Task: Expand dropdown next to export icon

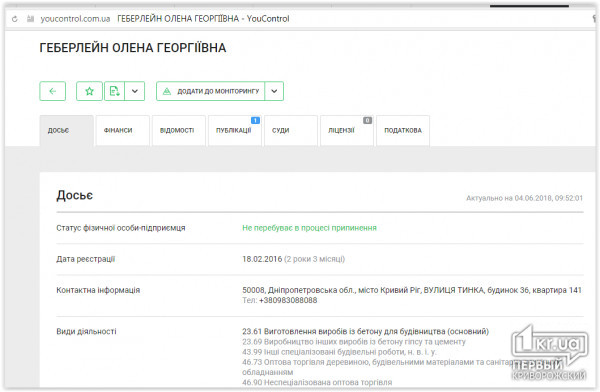Action: tap(135, 91)
